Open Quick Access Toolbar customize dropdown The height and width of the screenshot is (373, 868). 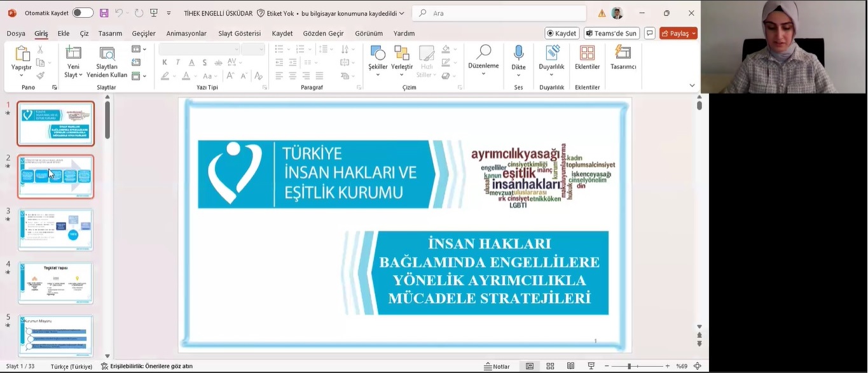tap(169, 13)
